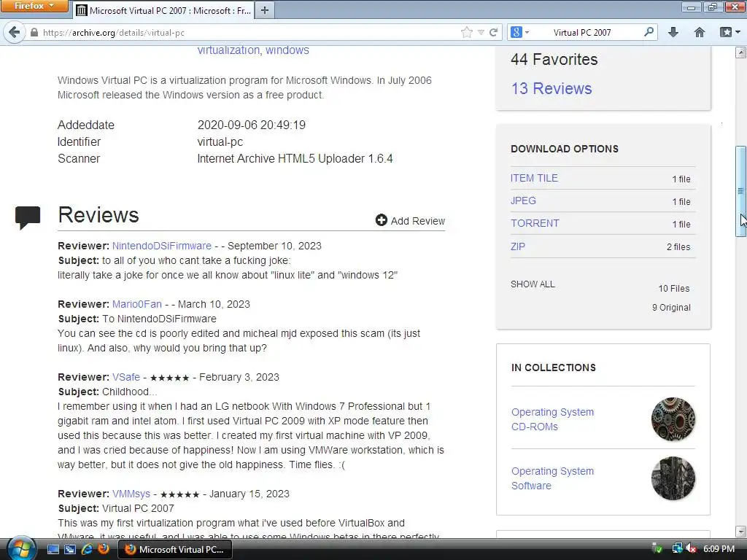Click SHOW ALL download files

[533, 284]
